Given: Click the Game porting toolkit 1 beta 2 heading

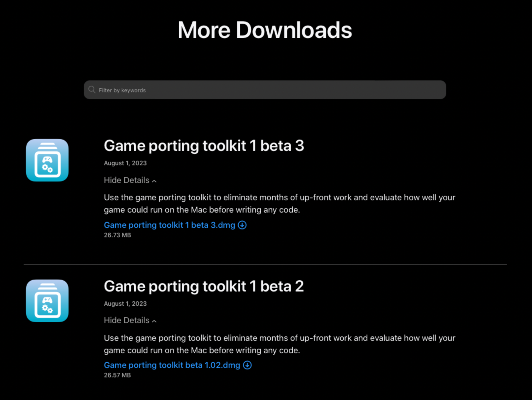Looking at the screenshot, I should (204, 286).
